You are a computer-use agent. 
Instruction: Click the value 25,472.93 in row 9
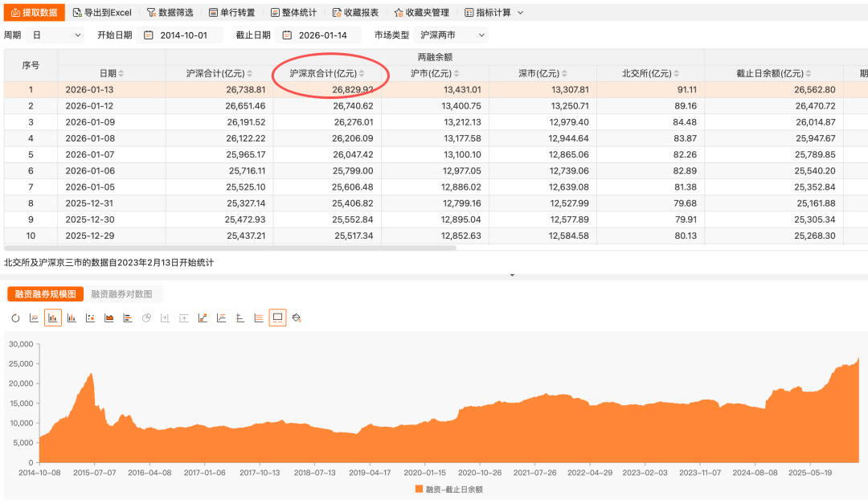click(245, 219)
